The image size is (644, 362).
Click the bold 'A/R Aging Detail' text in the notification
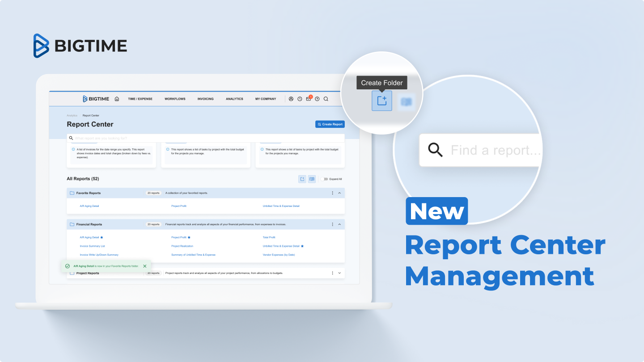coord(84,266)
